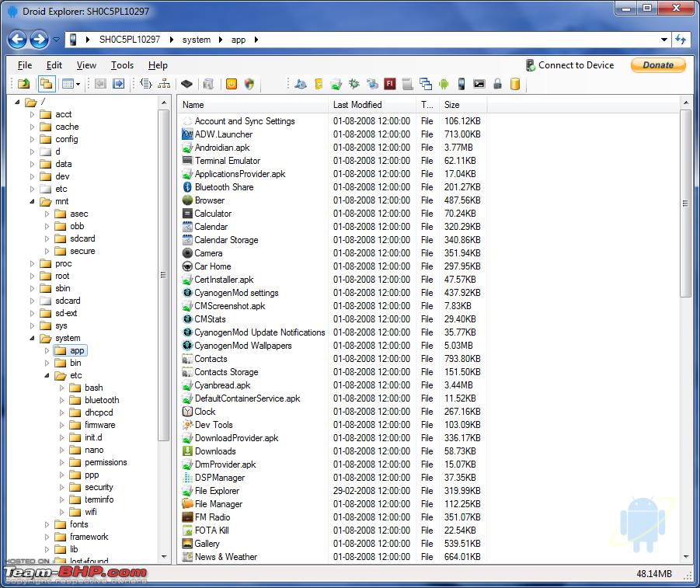
Task: Sort by the Last Modified column header
Action: coord(372,105)
